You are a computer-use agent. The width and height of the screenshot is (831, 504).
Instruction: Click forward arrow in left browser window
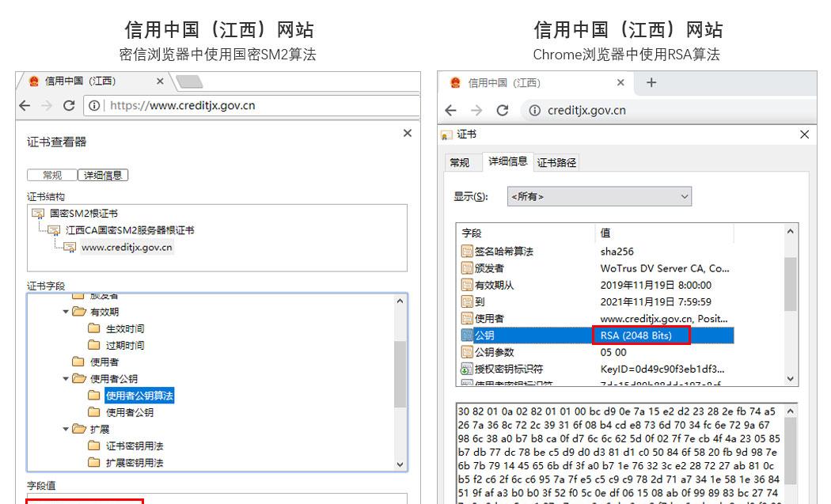click(47, 105)
